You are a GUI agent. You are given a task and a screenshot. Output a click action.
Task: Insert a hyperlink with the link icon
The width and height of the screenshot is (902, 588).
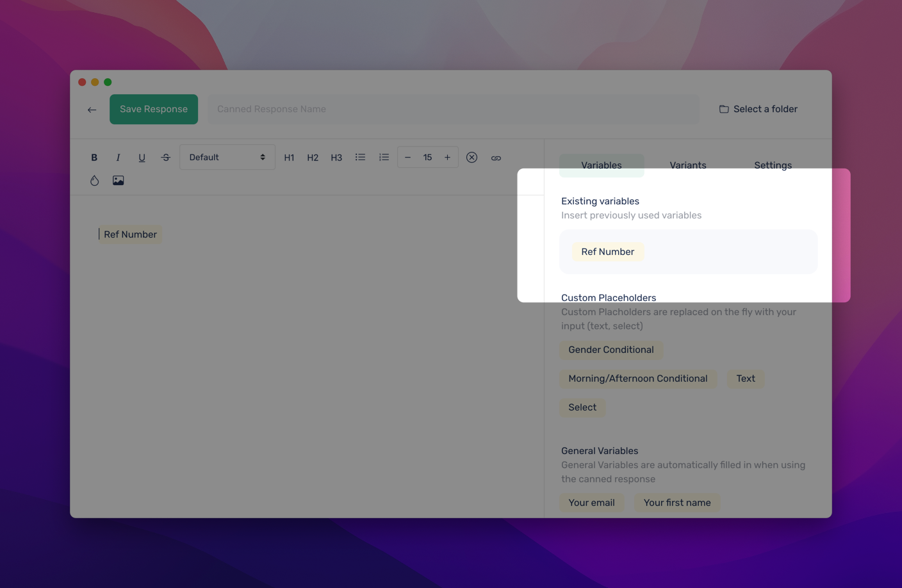pos(496,158)
